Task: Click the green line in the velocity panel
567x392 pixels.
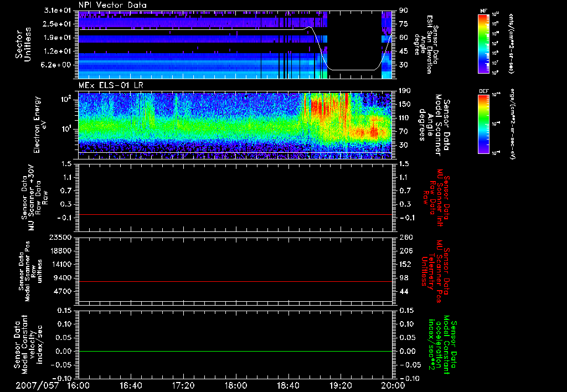Action: 235,351
